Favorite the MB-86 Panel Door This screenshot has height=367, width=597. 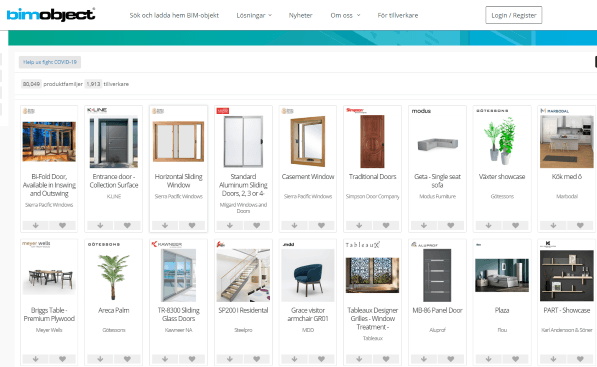(x=451, y=359)
